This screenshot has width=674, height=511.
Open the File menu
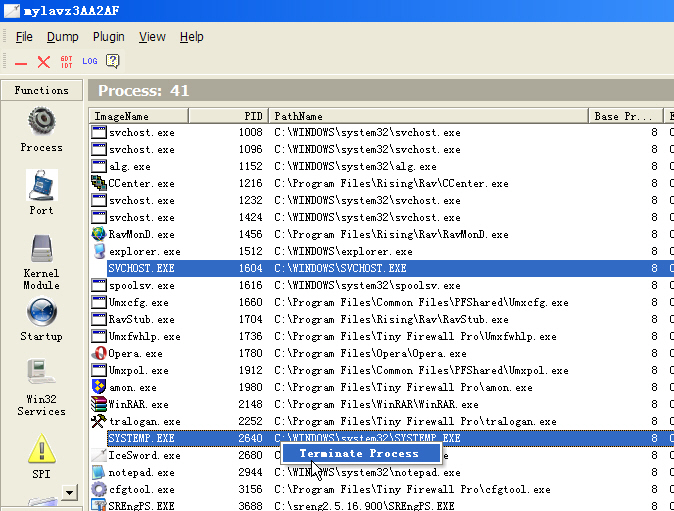[24, 37]
